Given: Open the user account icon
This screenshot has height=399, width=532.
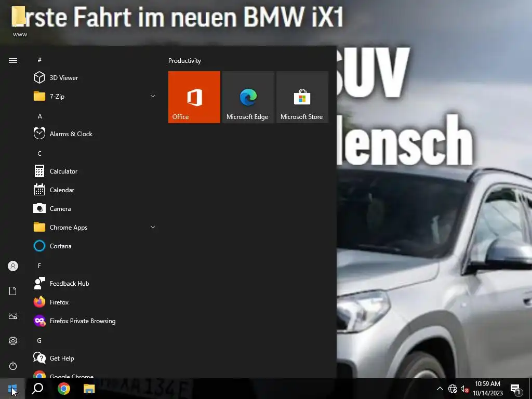Looking at the screenshot, I should tap(13, 266).
